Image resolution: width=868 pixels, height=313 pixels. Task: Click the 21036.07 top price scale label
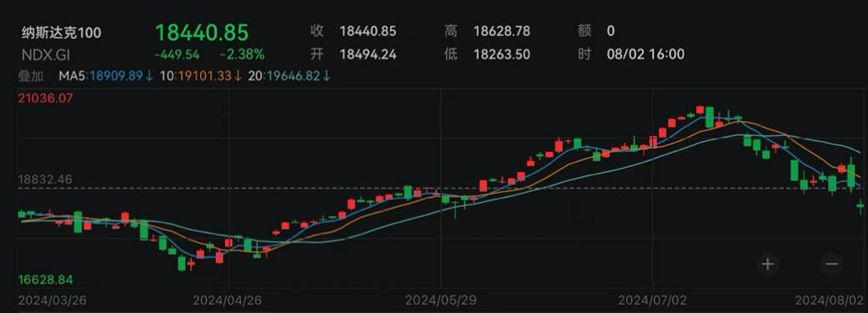coord(45,98)
